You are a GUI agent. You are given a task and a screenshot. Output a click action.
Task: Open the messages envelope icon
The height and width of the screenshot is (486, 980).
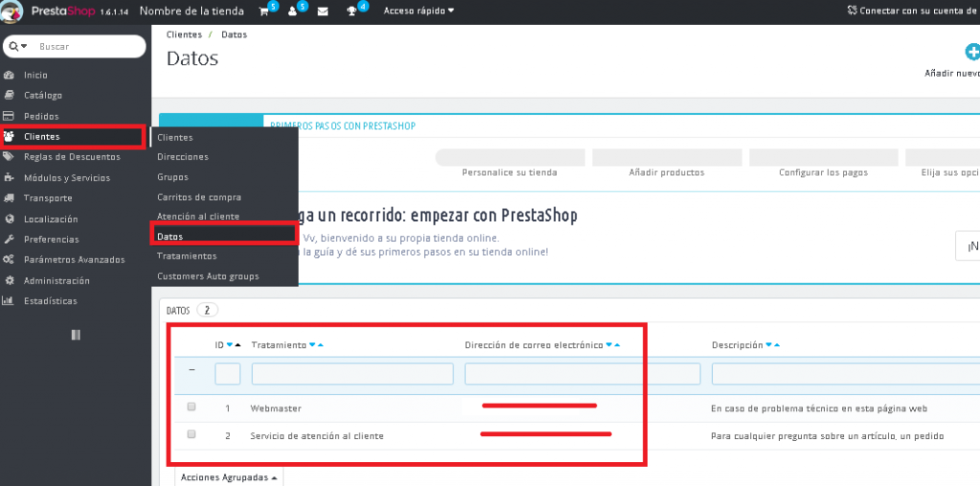coord(323,11)
